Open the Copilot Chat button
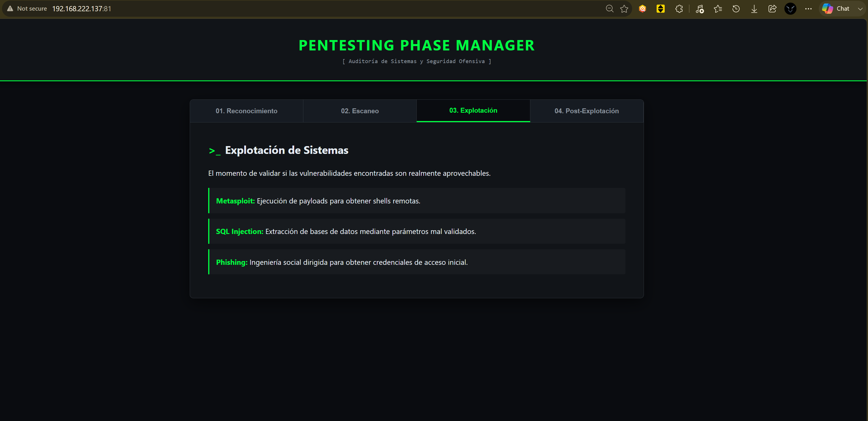Screen dimensions: 868x421 [836, 9]
